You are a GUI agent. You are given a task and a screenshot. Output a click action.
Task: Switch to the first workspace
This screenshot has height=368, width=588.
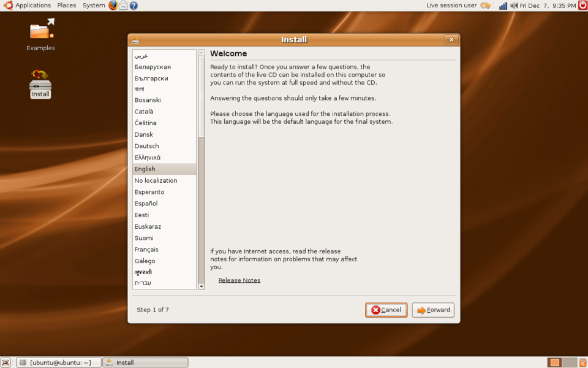click(x=555, y=362)
